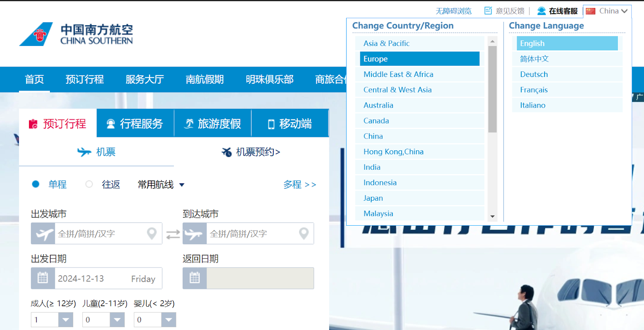Click the swap cities arrows icon
Image resolution: width=644 pixels, height=330 pixels.
pos(173,234)
